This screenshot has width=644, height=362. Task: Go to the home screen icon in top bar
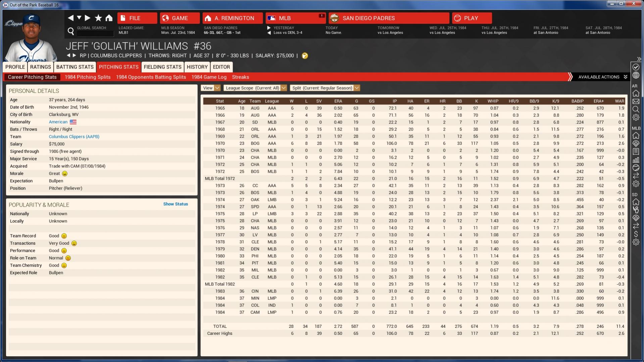click(x=109, y=18)
